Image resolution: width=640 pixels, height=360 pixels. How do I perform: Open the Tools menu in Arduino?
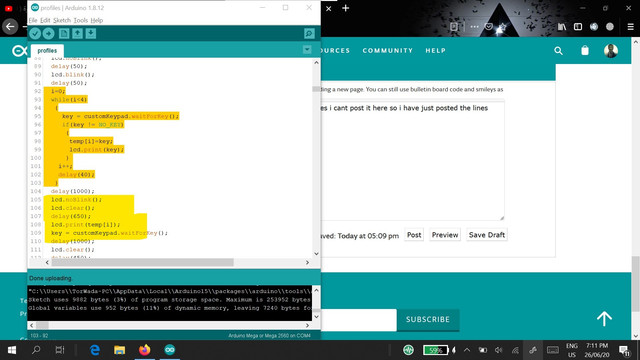[x=80, y=20]
